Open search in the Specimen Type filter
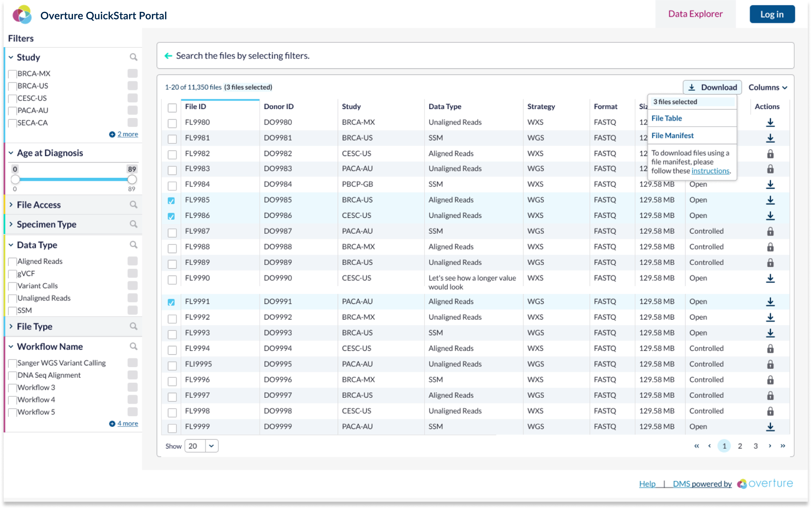This screenshot has width=812, height=509. 134,224
